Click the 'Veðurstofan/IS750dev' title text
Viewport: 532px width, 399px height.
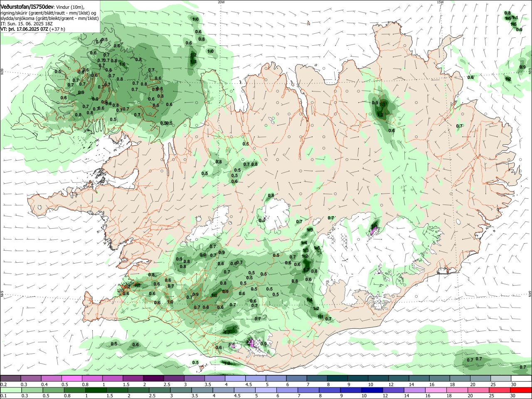(27, 7)
